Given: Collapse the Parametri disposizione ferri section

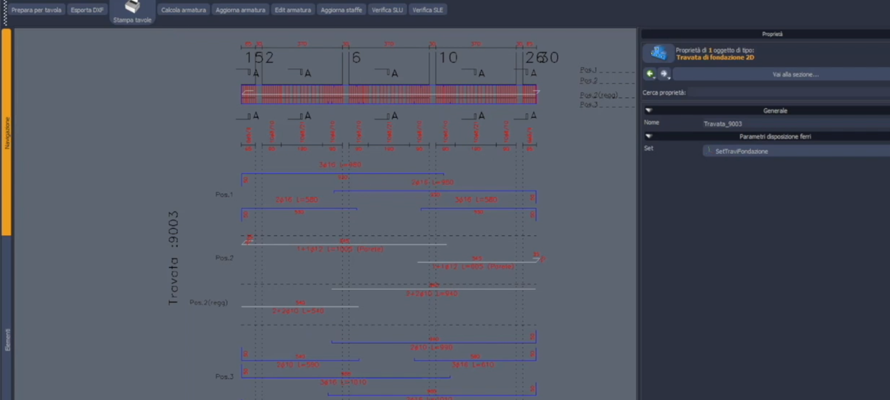Looking at the screenshot, I should [x=649, y=136].
